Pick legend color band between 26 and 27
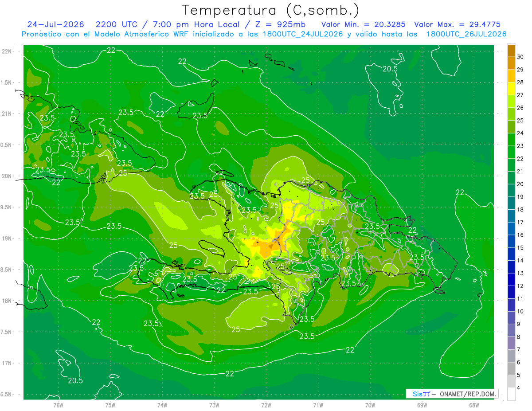This screenshot has width=532, height=411. 511,102
